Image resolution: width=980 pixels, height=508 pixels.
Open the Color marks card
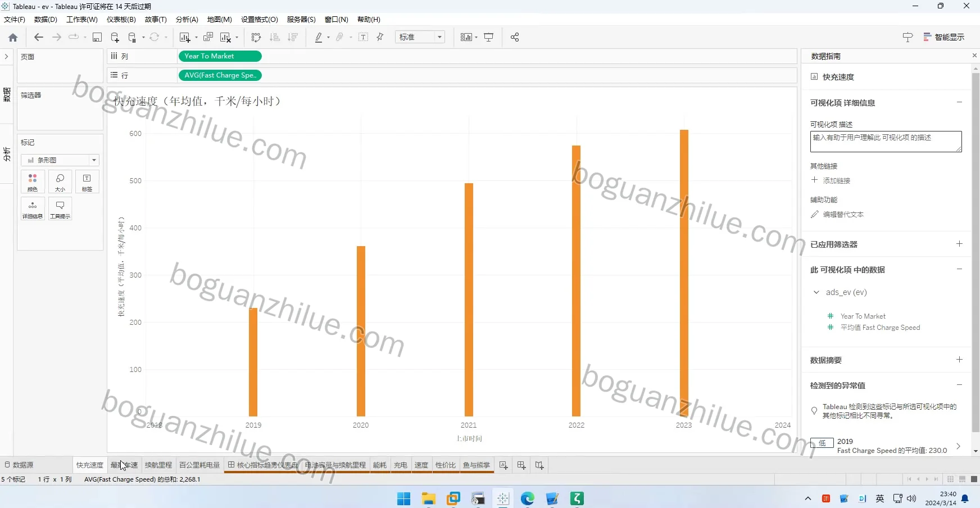(33, 182)
